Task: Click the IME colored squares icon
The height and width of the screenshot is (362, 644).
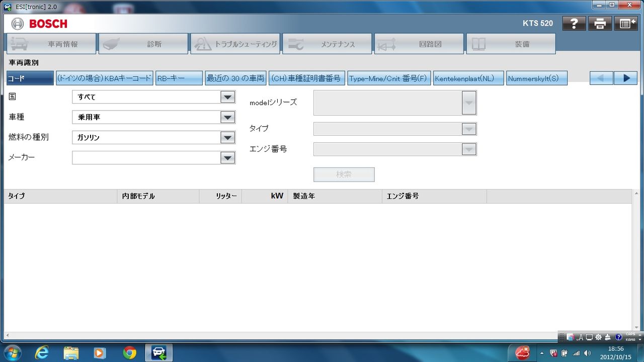Action: coord(570,337)
